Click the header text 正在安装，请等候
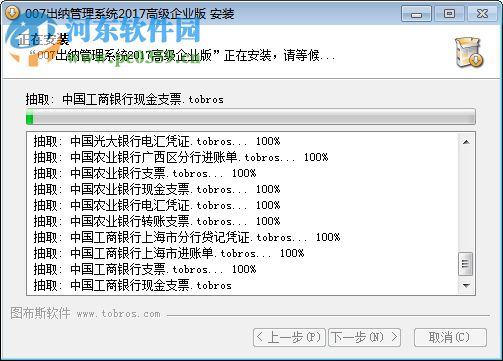The image size is (503, 361). (x=279, y=55)
